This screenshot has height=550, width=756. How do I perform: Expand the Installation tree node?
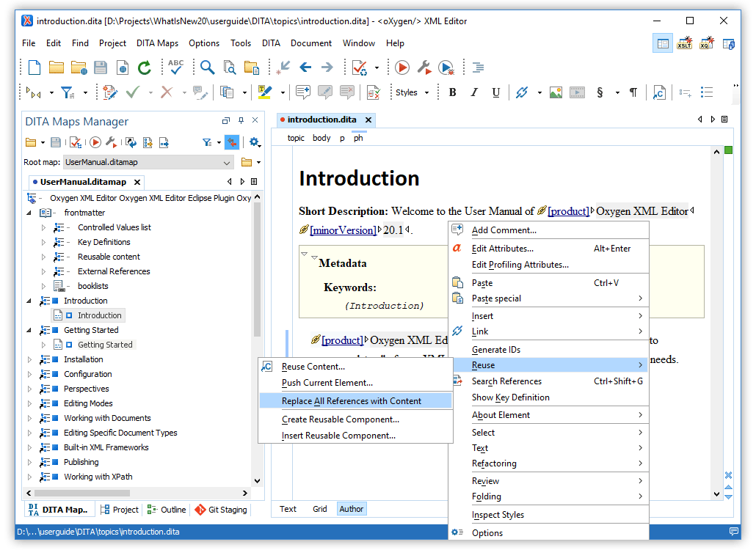(x=29, y=360)
